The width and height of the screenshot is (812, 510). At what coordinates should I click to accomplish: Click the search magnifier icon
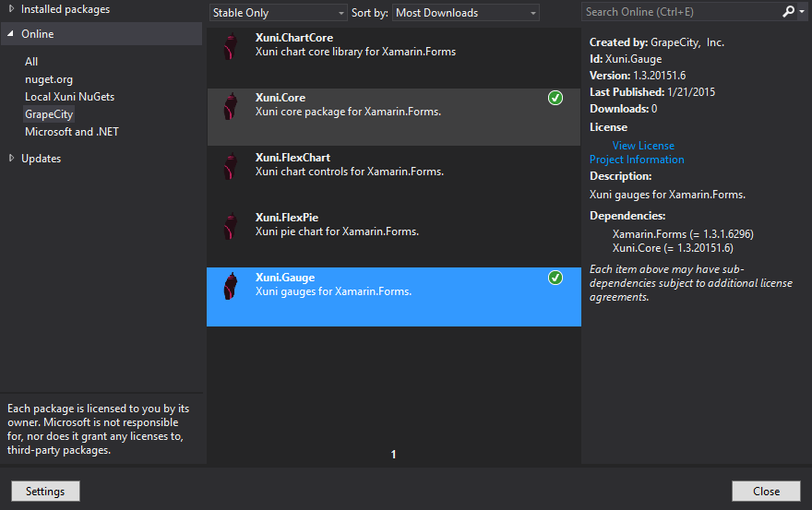point(788,12)
